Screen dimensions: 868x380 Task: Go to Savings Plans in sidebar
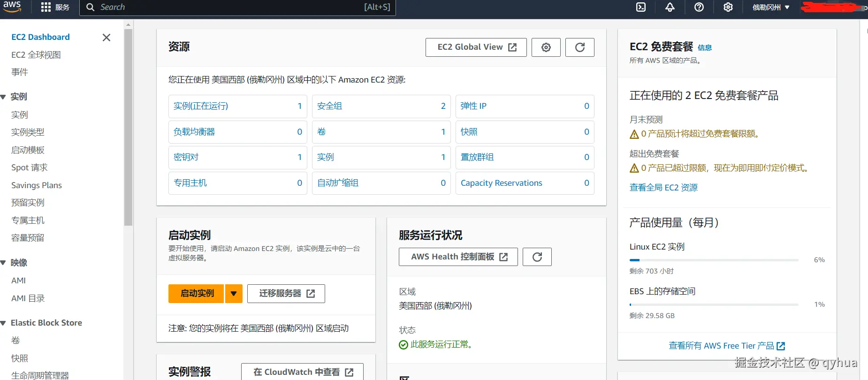pos(37,185)
